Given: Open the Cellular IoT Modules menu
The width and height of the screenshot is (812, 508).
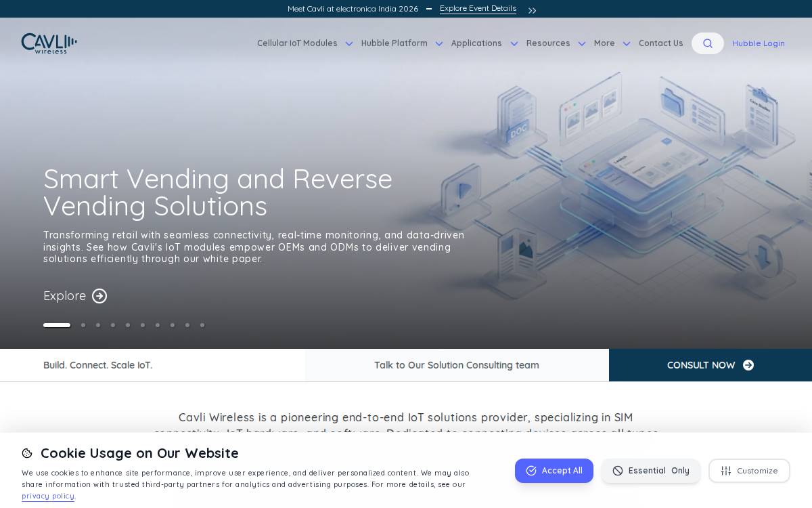Looking at the screenshot, I should pos(297,43).
